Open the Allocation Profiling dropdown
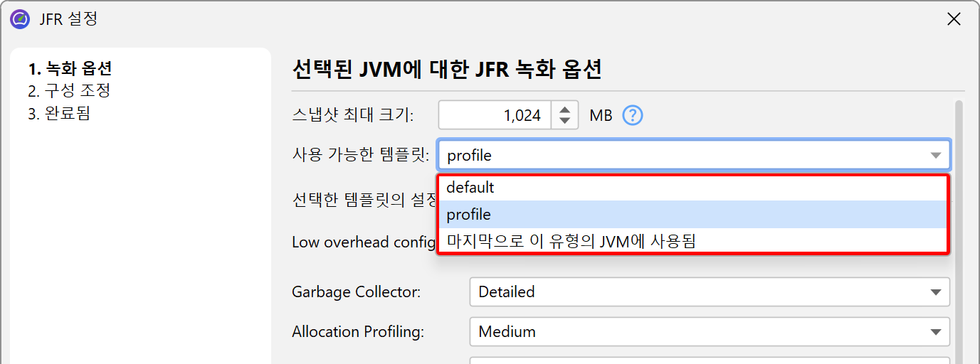 click(x=710, y=331)
